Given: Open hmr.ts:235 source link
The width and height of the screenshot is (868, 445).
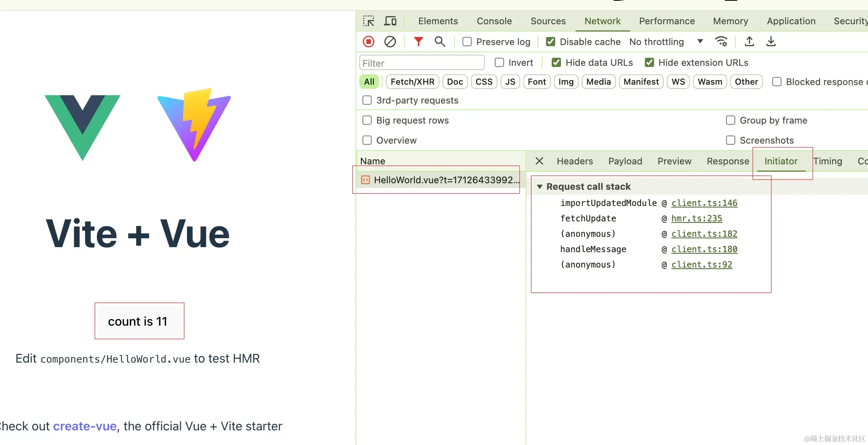Looking at the screenshot, I should click(x=696, y=218).
